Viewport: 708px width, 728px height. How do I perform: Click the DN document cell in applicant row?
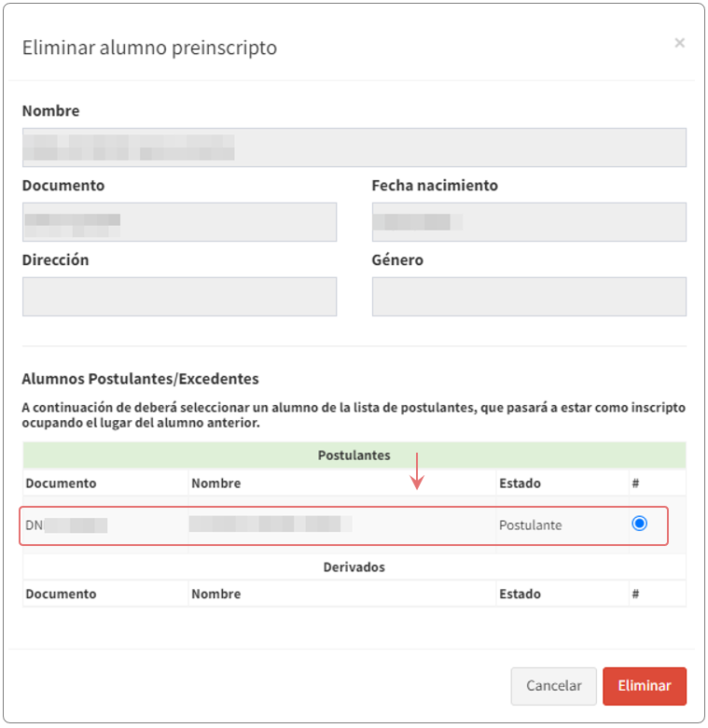[65, 525]
